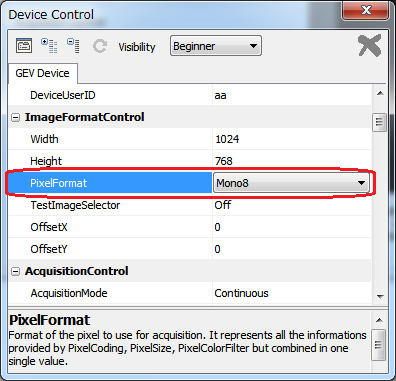The image size is (396, 381).
Task: Click the AcquisitionMode Continuous value
Action: coord(241,293)
